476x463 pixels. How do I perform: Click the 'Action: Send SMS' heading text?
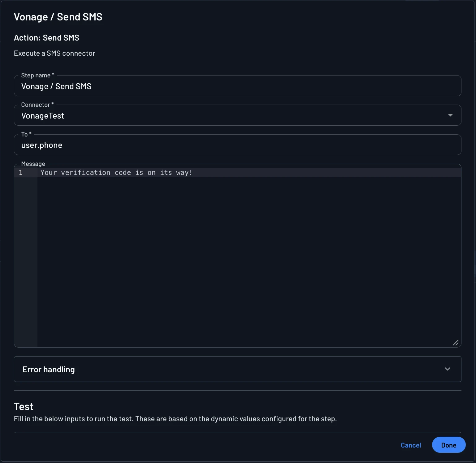[x=46, y=38]
